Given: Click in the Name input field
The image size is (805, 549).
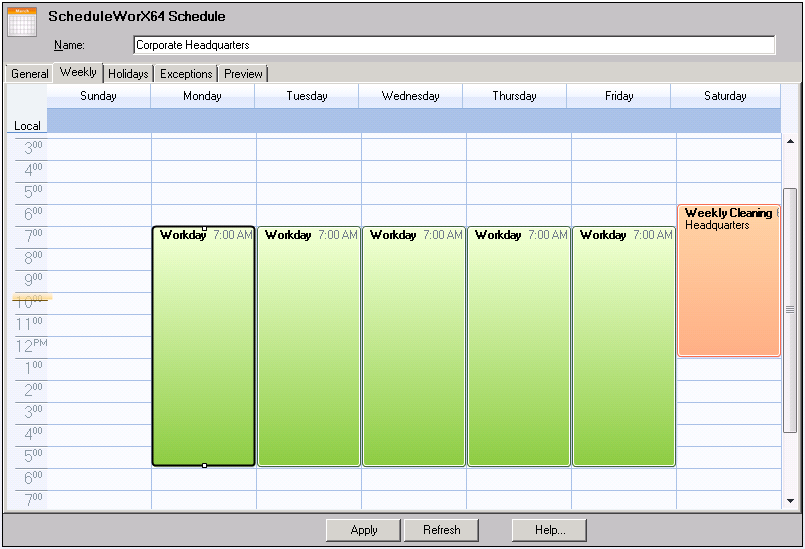Looking at the screenshot, I should [x=454, y=45].
